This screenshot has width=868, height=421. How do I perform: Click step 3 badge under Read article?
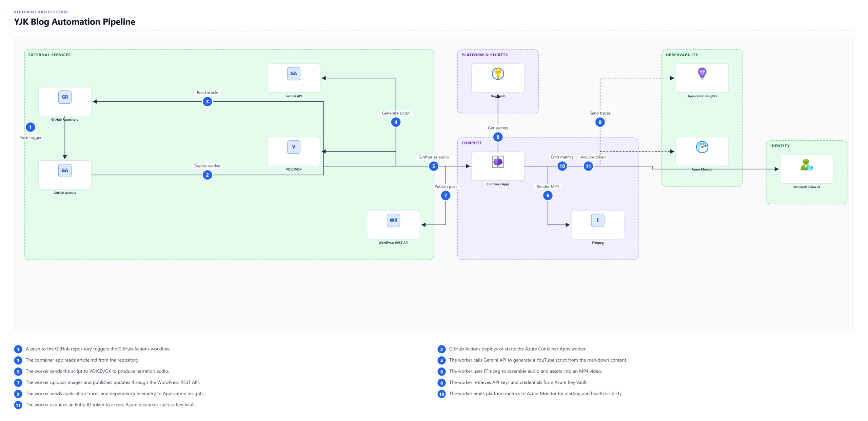[x=207, y=102]
